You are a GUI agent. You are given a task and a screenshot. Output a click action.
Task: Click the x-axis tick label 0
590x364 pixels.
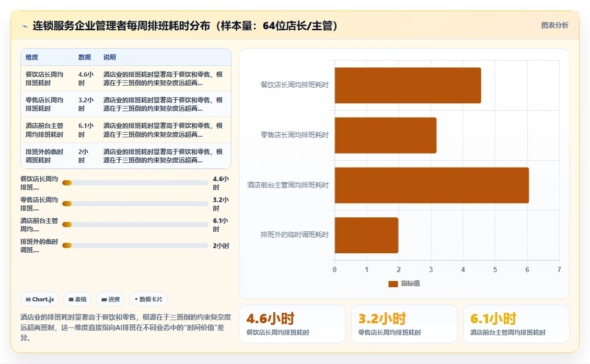tap(334, 269)
